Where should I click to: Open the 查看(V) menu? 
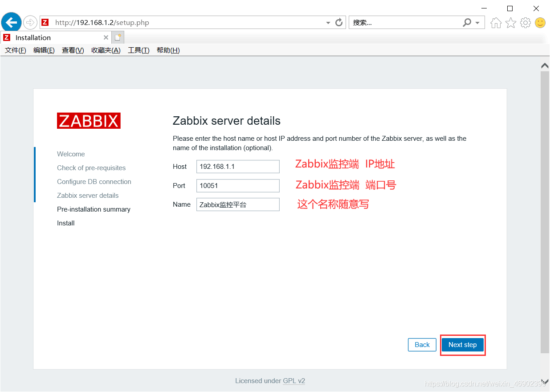point(73,50)
